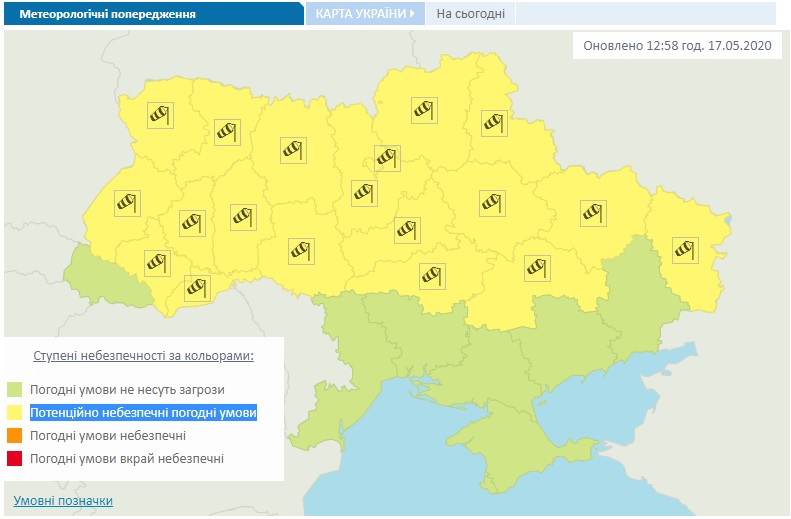The width and height of the screenshot is (791, 519).
Task: Select the green Donetsk region on the map
Action: coord(638,298)
